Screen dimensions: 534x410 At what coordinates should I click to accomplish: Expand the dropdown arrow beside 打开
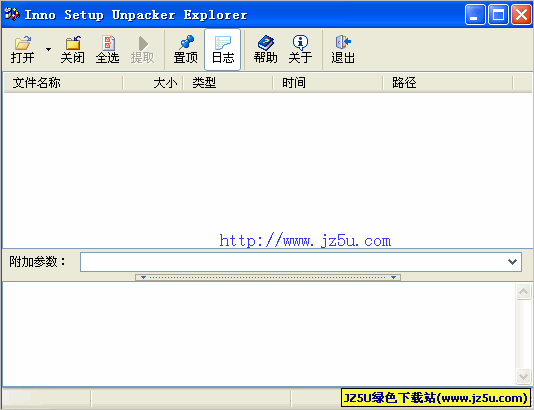point(48,50)
